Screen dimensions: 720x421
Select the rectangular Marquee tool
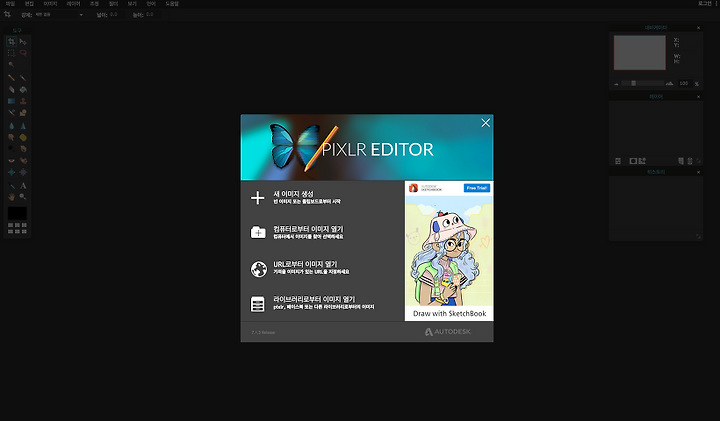[11, 53]
